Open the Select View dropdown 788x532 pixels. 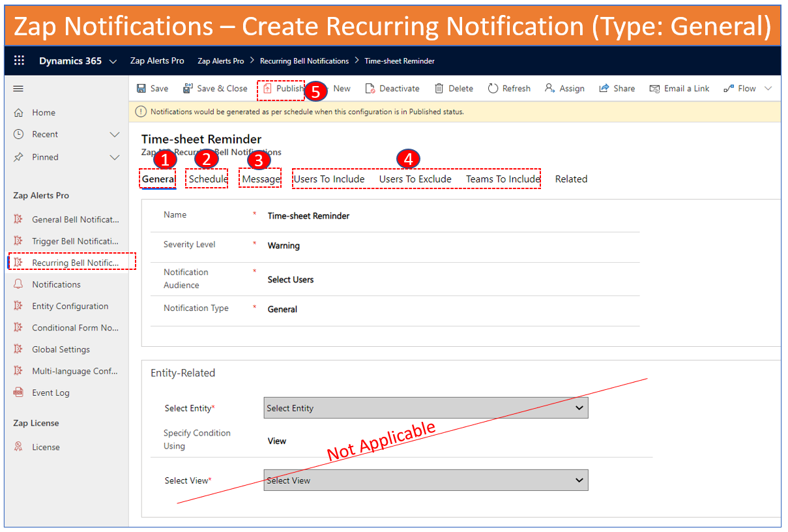click(426, 480)
